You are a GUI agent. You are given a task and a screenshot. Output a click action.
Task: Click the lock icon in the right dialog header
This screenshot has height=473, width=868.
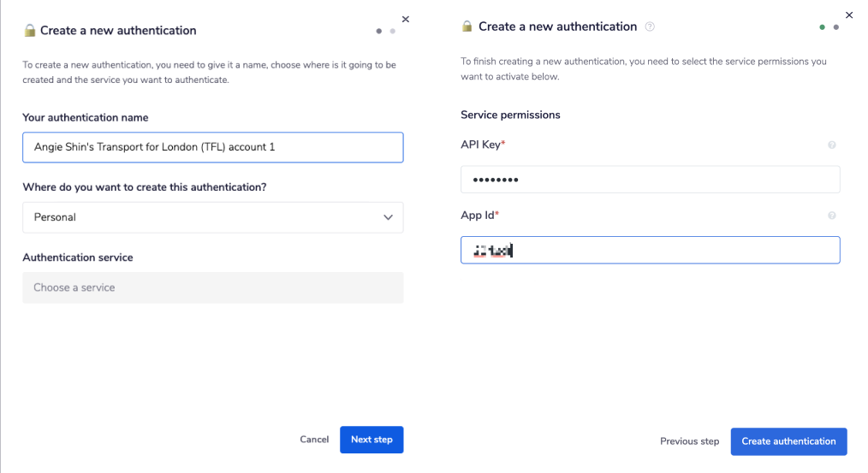[467, 27]
